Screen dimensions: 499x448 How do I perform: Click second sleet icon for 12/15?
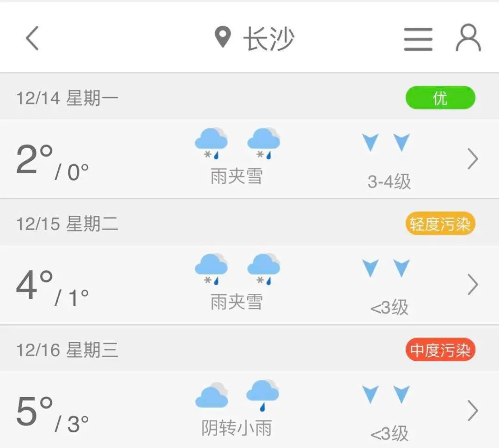pos(263,269)
